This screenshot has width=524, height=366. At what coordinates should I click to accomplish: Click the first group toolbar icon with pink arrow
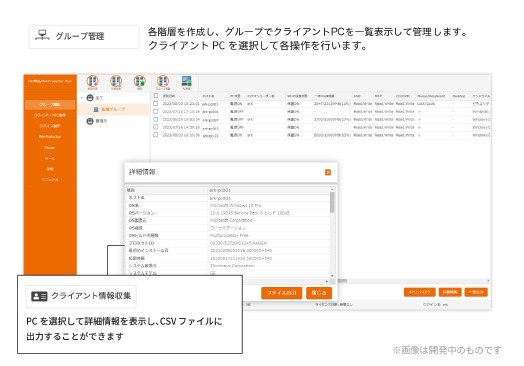pyautogui.click(x=93, y=81)
